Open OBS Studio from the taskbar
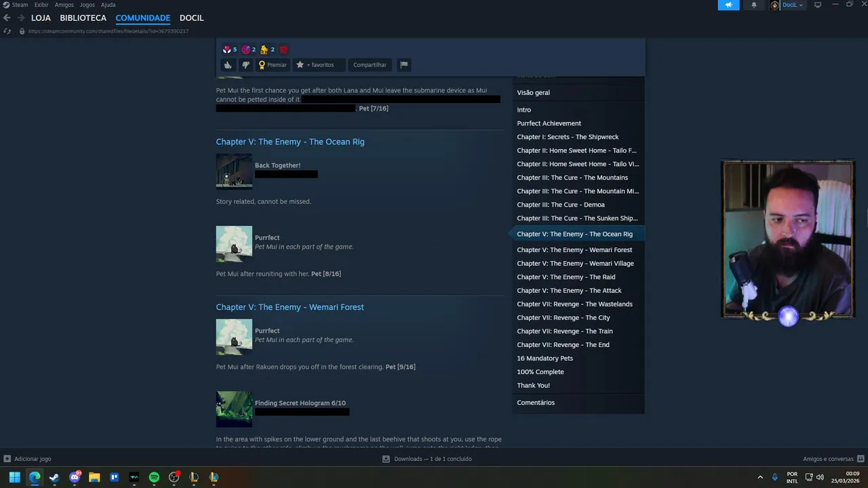This screenshot has height=488, width=868. [x=174, y=477]
